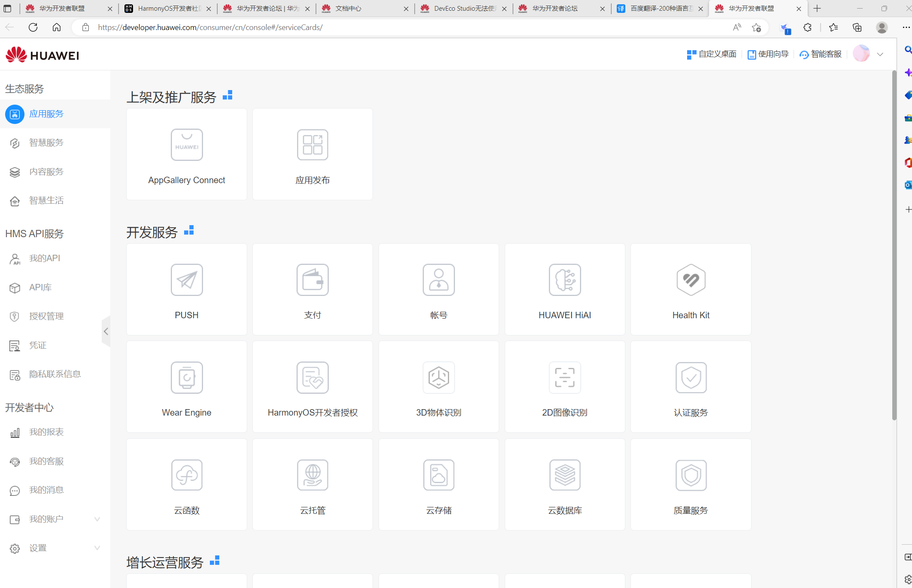
Task: Open the PUSH service card
Action: tap(186, 289)
